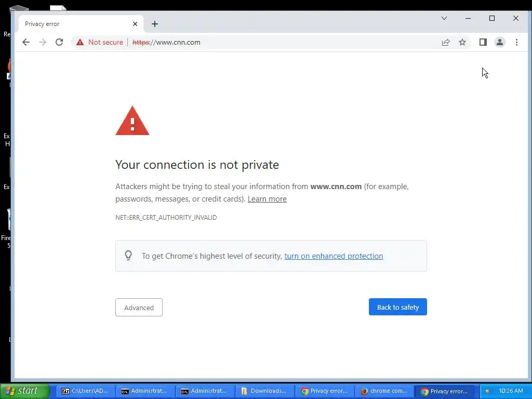The height and width of the screenshot is (399, 532).
Task: Open Chrome's three-dot menu
Action: pyautogui.click(x=516, y=42)
